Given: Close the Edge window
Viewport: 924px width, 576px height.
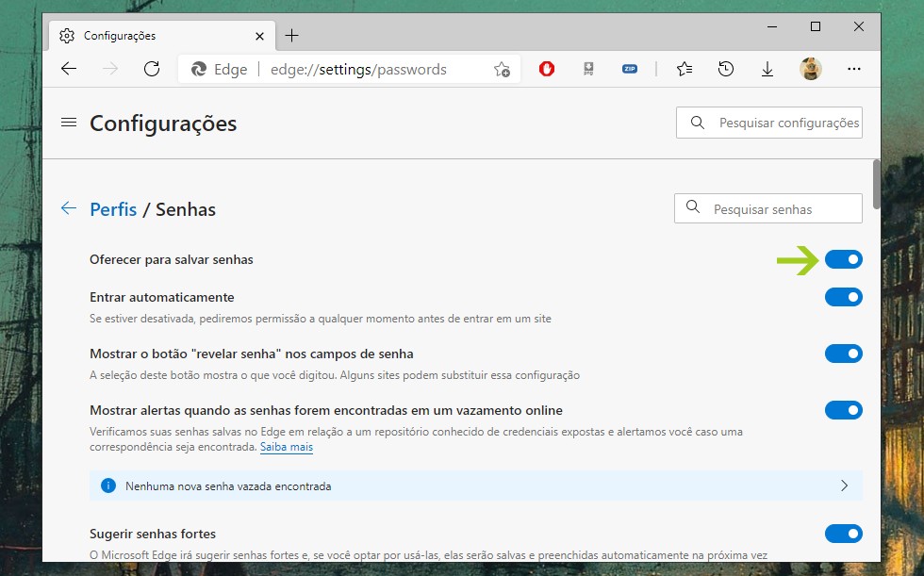Looking at the screenshot, I should pyautogui.click(x=859, y=26).
